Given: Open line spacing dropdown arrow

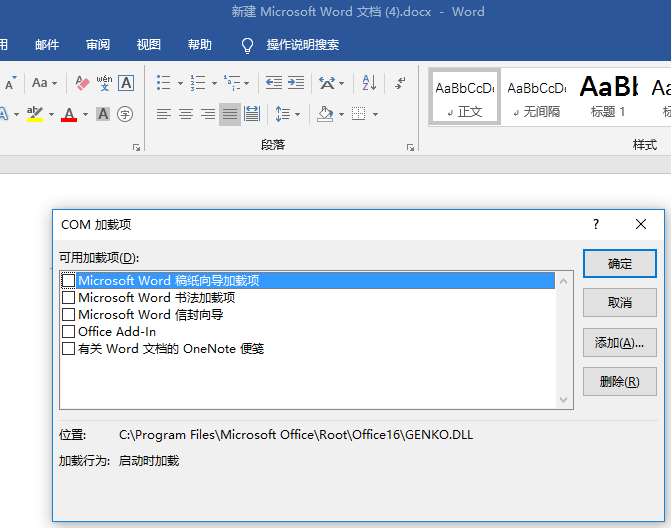Looking at the screenshot, I should pos(297,115).
